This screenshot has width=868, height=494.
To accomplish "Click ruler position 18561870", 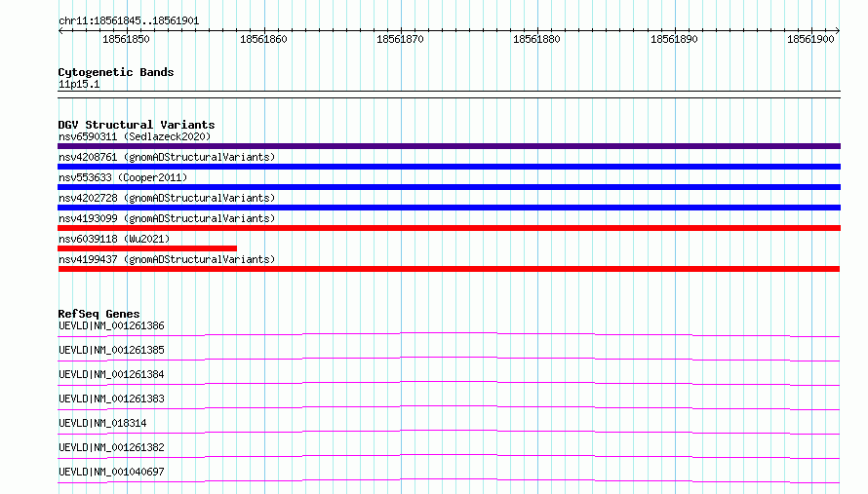I will tap(400, 39).
